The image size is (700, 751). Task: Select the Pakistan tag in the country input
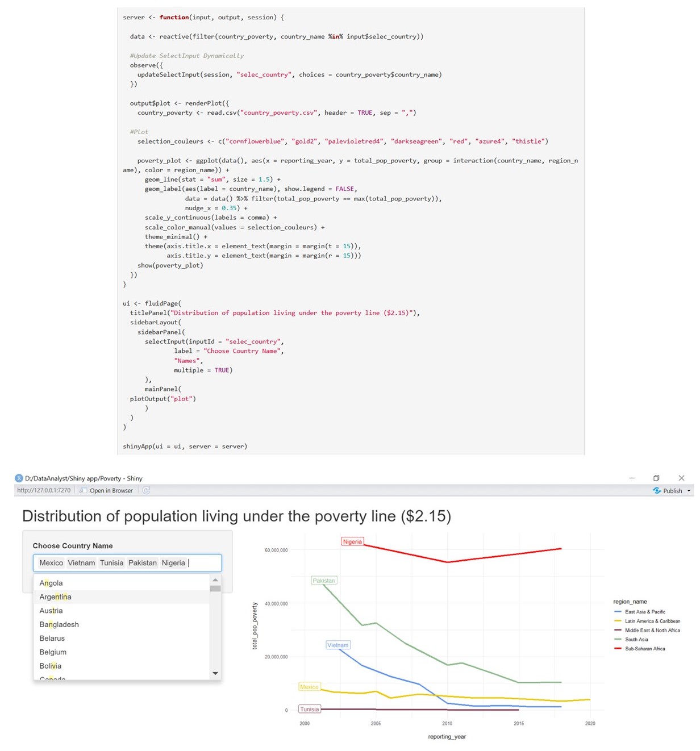[x=142, y=563]
